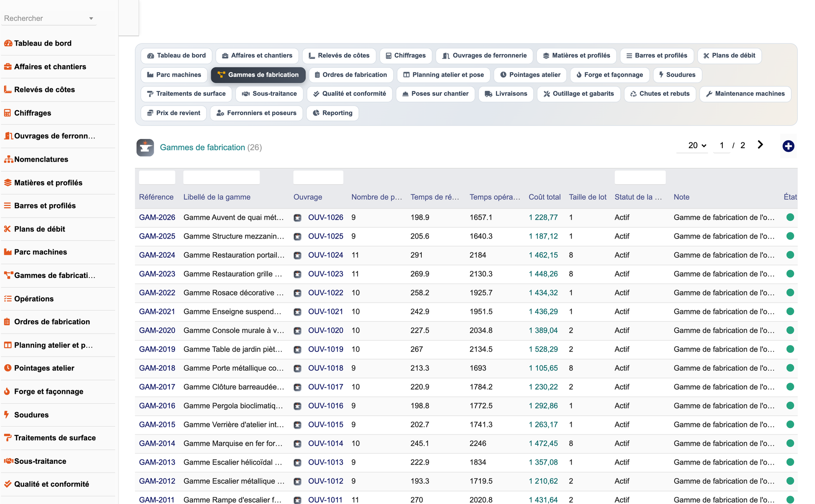This screenshot has width=815, height=504.
Task: Open the Relevés de côtes tab
Action: [339, 56]
